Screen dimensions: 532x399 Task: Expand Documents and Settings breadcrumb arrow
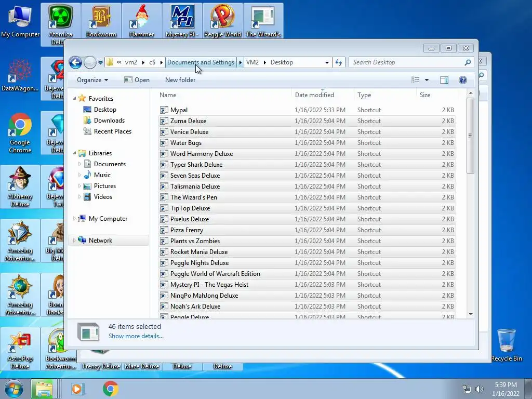coord(240,62)
